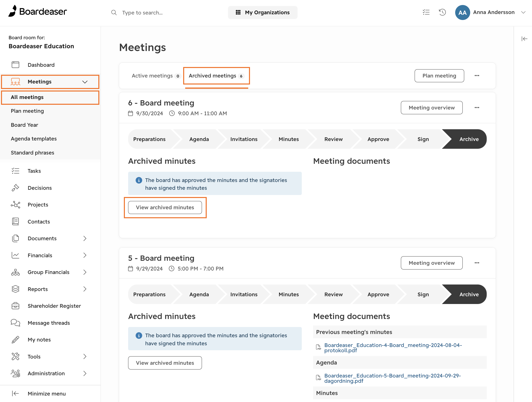Click the Projects network icon
Viewport: 532px width, 402px height.
[16, 205]
